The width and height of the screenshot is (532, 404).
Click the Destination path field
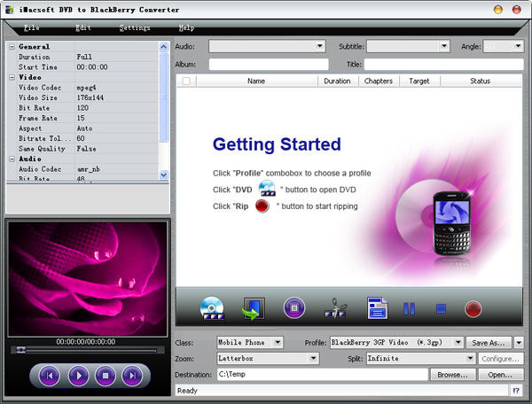[x=323, y=374]
